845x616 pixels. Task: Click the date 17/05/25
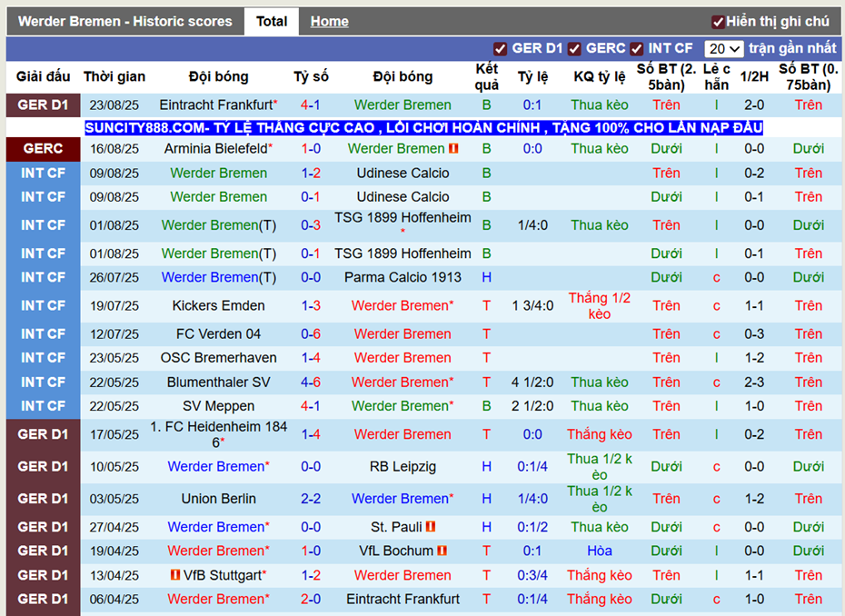point(114,434)
